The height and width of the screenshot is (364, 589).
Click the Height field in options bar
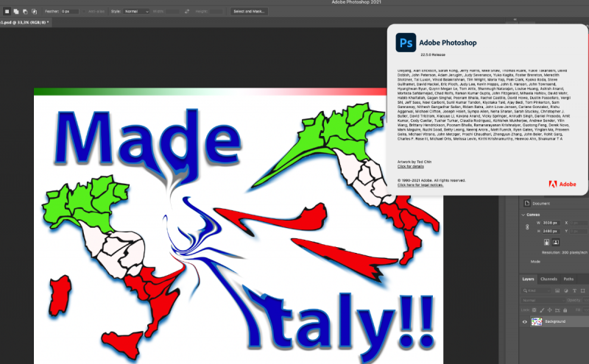216,12
